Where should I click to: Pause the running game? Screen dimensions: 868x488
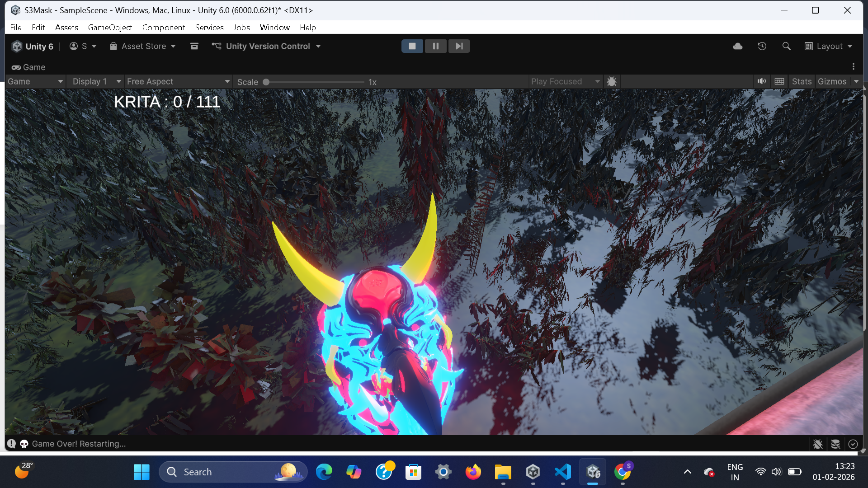coord(436,46)
